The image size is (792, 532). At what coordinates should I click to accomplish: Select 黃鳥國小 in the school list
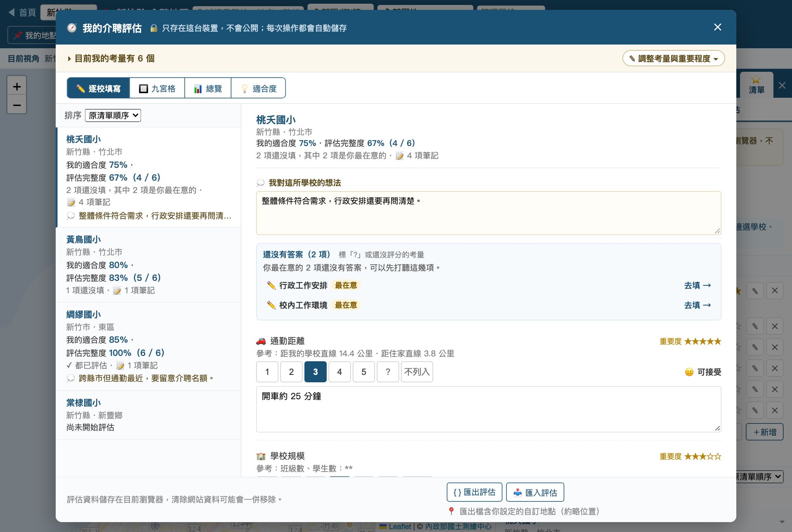149,265
